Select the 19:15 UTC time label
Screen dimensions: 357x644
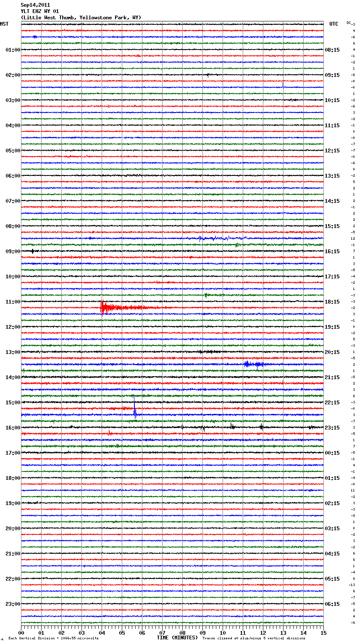click(332, 327)
